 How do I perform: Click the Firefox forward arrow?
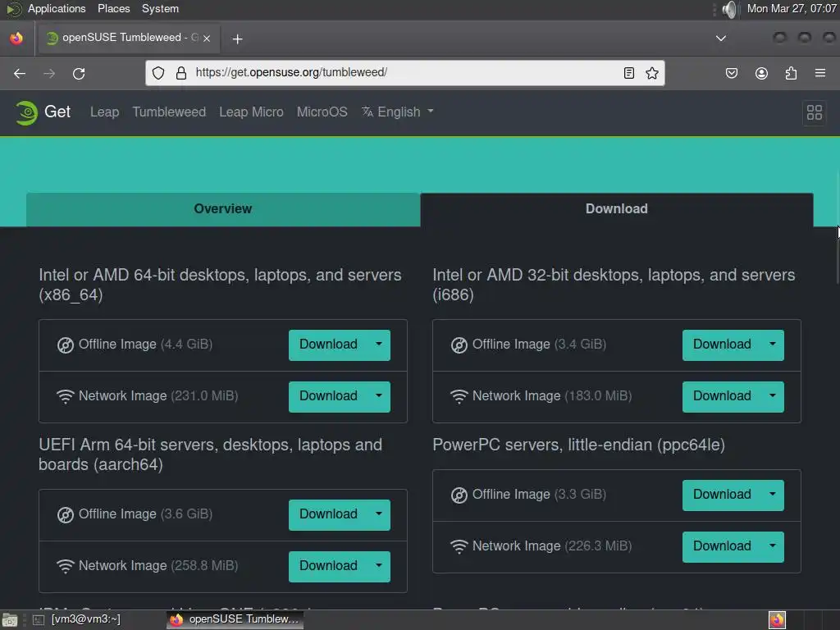point(49,73)
